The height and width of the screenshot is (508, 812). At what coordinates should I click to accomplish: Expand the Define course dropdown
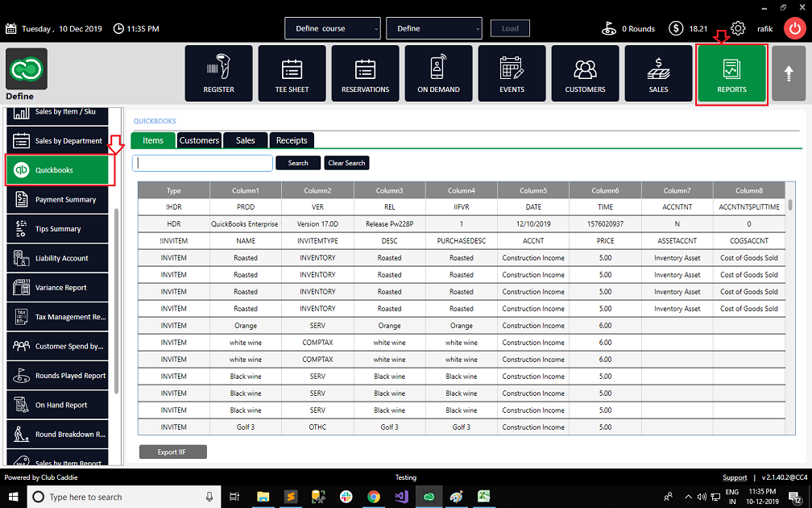pyautogui.click(x=333, y=28)
